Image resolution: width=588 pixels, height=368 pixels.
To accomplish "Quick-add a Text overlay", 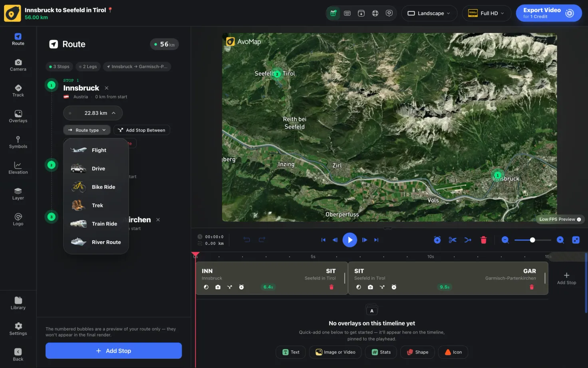I will [291, 352].
